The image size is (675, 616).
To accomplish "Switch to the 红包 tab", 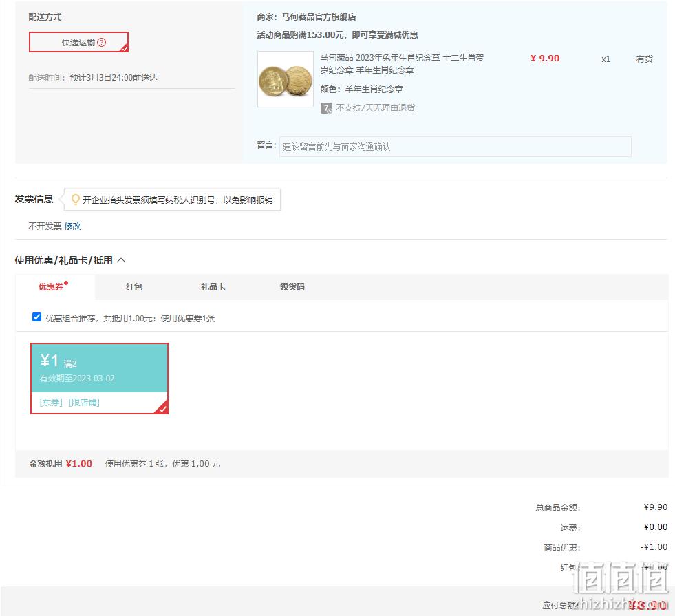I will 134,287.
